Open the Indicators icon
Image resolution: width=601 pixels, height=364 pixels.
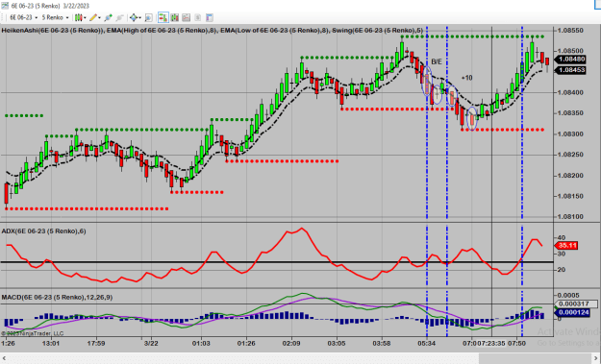[187, 17]
